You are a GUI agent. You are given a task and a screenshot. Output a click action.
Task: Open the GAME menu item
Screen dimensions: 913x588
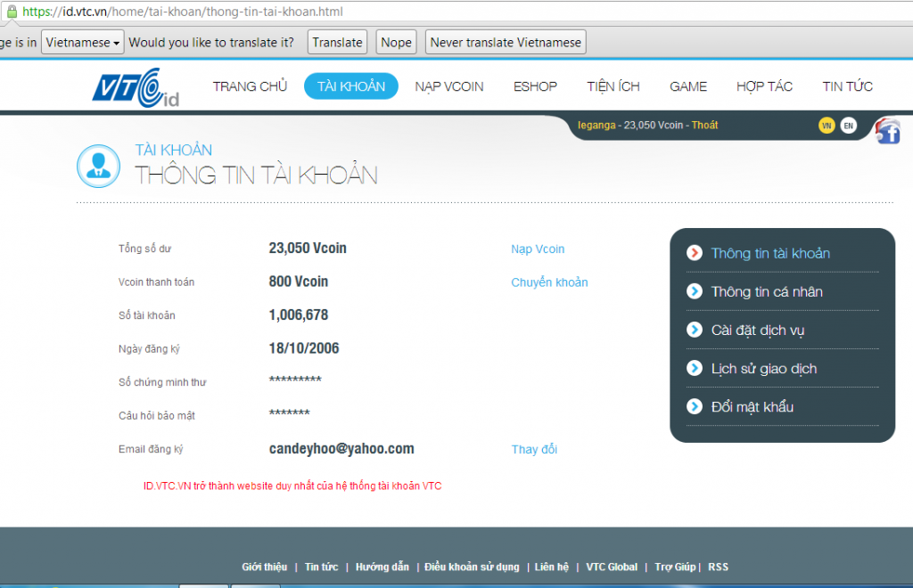tap(688, 86)
